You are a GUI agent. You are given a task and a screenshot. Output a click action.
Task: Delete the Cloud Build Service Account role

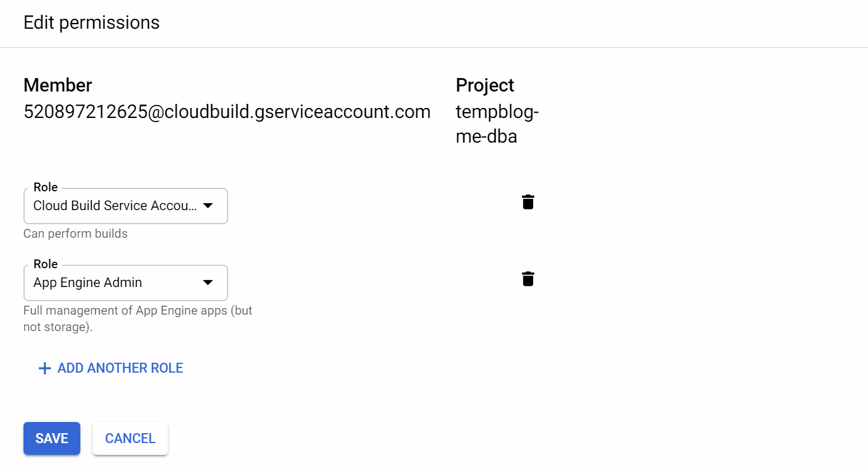click(x=528, y=202)
